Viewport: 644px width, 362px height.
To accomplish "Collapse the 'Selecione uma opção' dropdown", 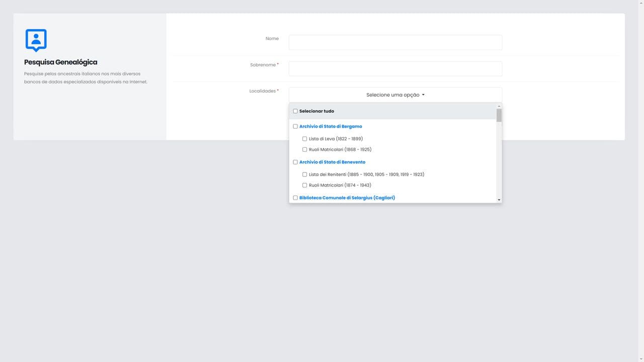I will coord(395,95).
